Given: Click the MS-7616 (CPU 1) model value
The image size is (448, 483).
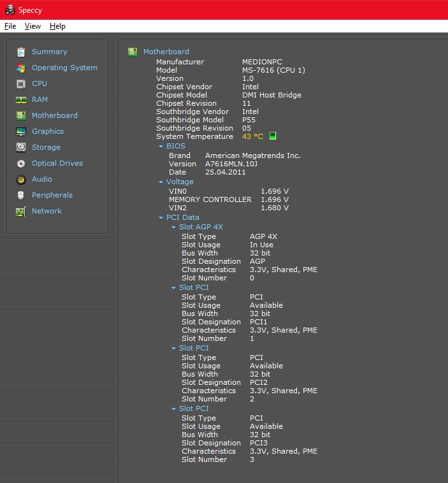Looking at the screenshot, I should click(273, 70).
